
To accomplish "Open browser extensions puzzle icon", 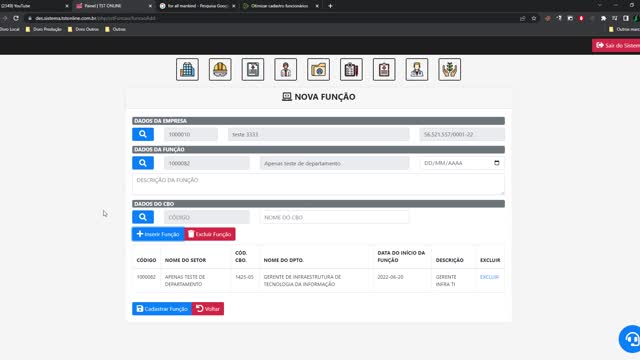I will pos(603,18).
